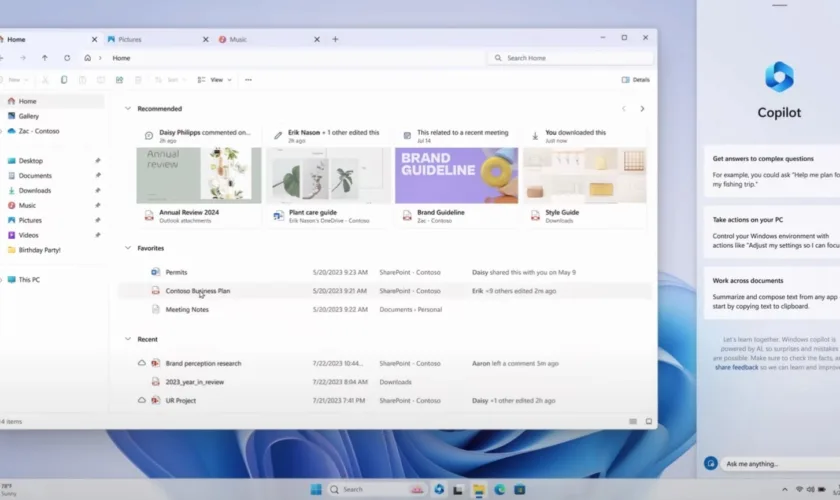Launch Microsoft Edge from the taskbar
840x500 pixels.
(500, 489)
